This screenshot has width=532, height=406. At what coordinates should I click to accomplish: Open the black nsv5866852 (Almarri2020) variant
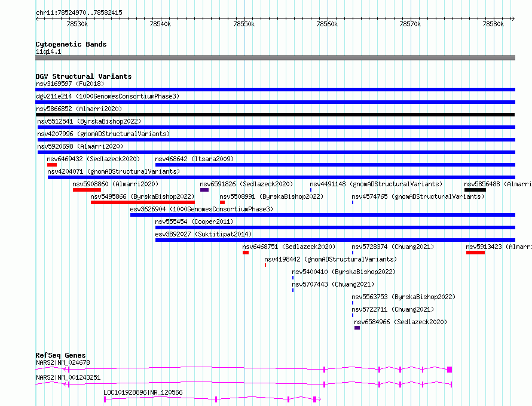click(275, 115)
